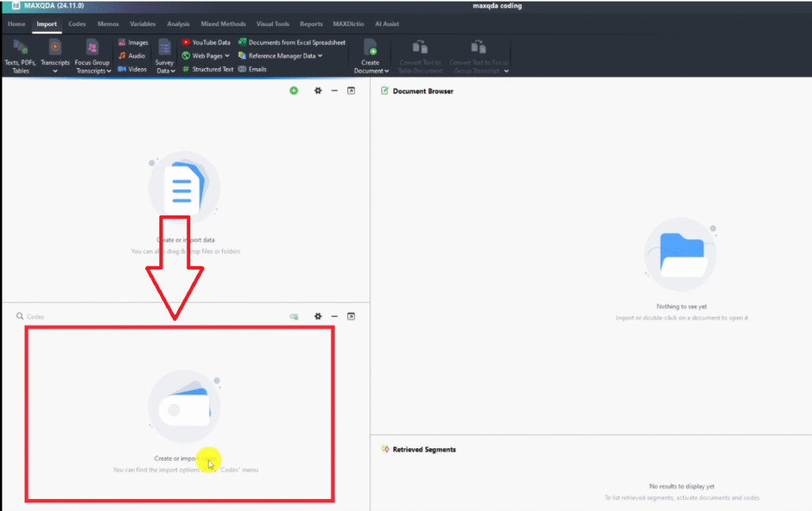812x511 pixels.
Task: Select Videos import option
Action: pyautogui.click(x=132, y=69)
